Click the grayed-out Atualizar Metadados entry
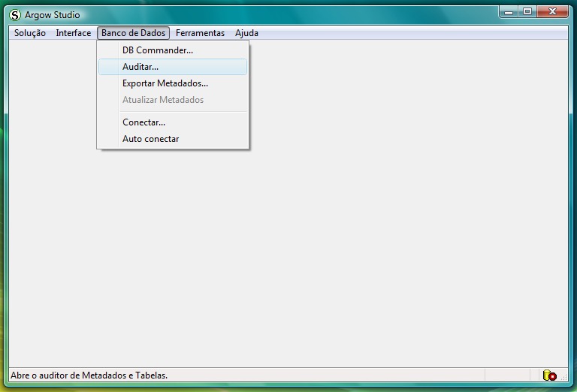 tap(173, 100)
